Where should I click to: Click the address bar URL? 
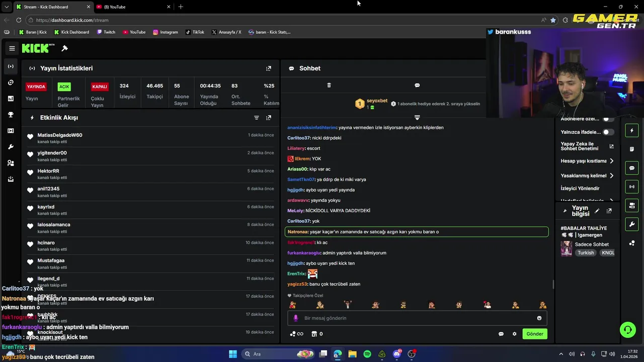(x=72, y=20)
